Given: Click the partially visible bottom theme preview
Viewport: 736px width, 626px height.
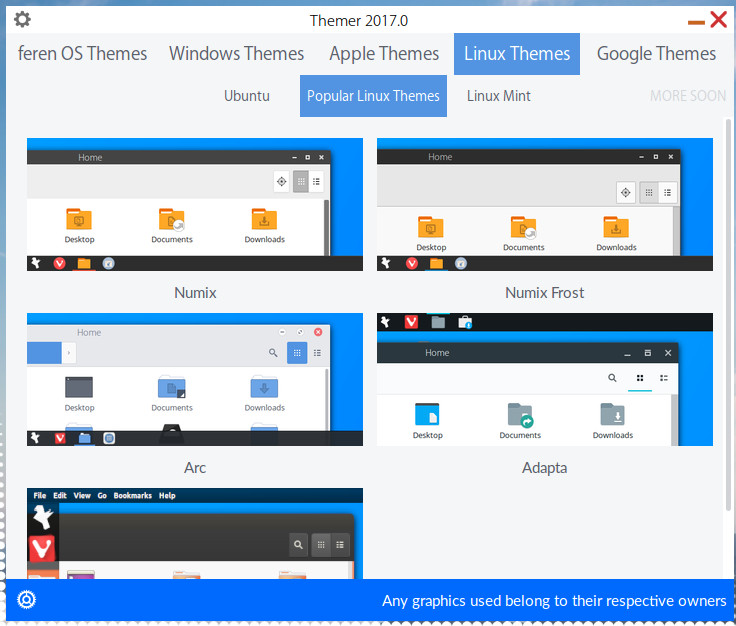Looking at the screenshot, I should (195, 533).
